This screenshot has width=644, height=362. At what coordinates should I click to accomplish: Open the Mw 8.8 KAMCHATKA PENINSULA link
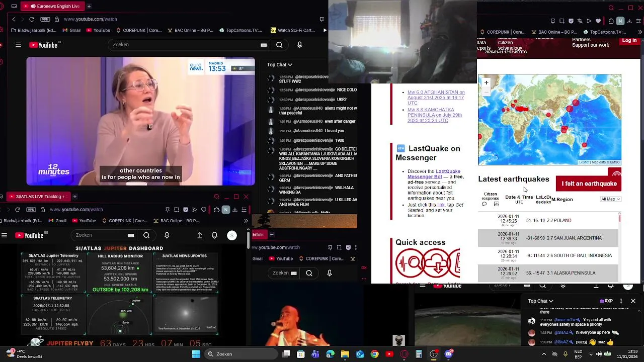click(x=435, y=115)
